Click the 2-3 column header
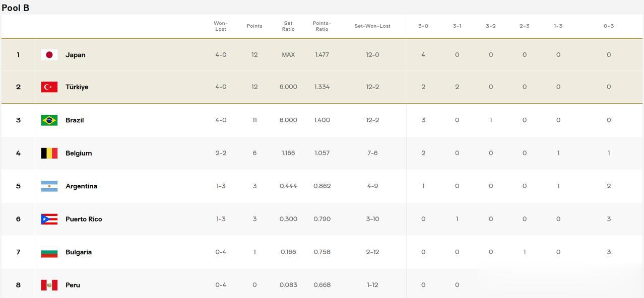Image resolution: width=644 pixels, height=298 pixels. pyautogui.click(x=525, y=26)
